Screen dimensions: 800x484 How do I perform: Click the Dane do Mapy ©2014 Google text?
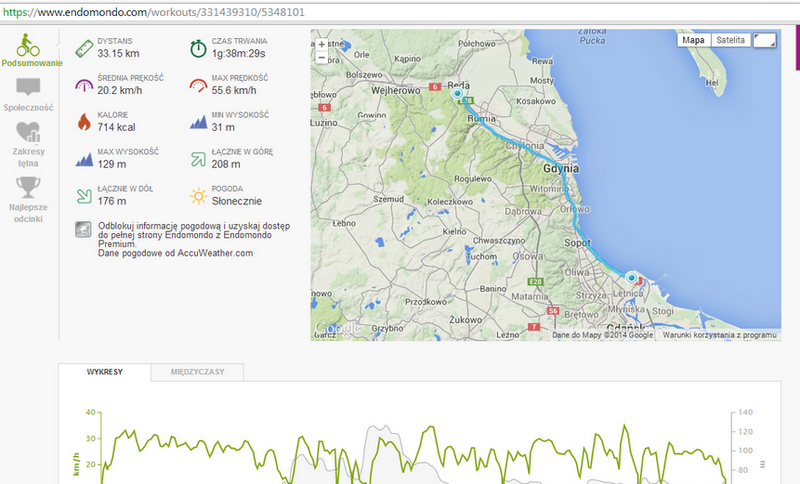tap(603, 335)
